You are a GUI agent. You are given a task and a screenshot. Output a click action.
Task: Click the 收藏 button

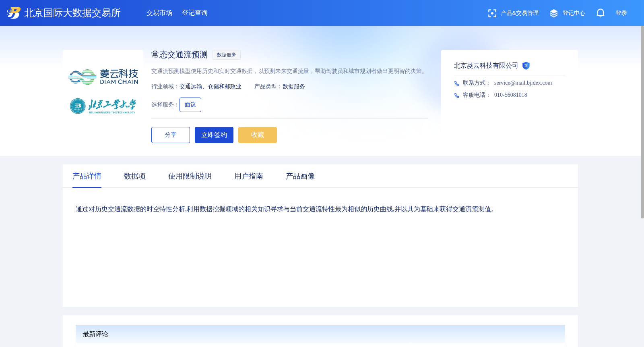pos(258,135)
